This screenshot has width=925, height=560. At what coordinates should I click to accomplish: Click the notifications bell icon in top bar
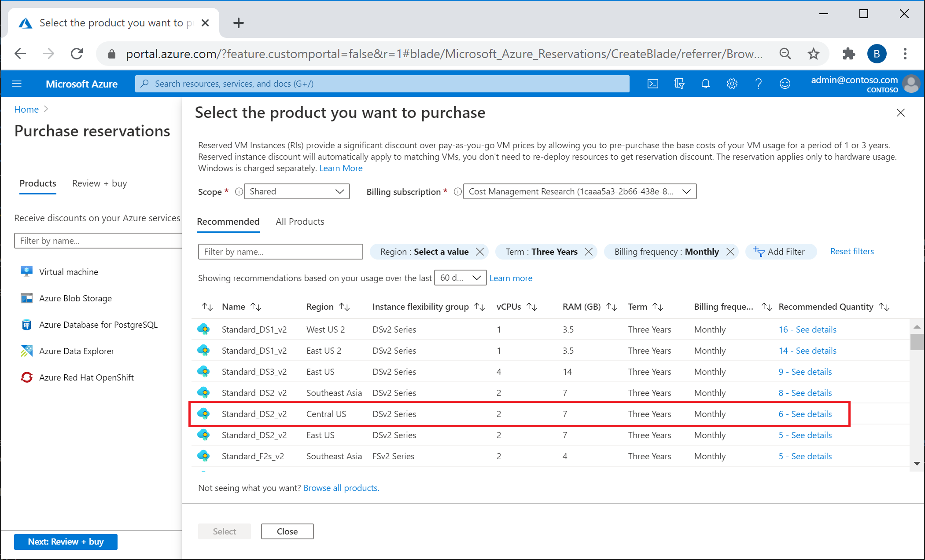(705, 83)
